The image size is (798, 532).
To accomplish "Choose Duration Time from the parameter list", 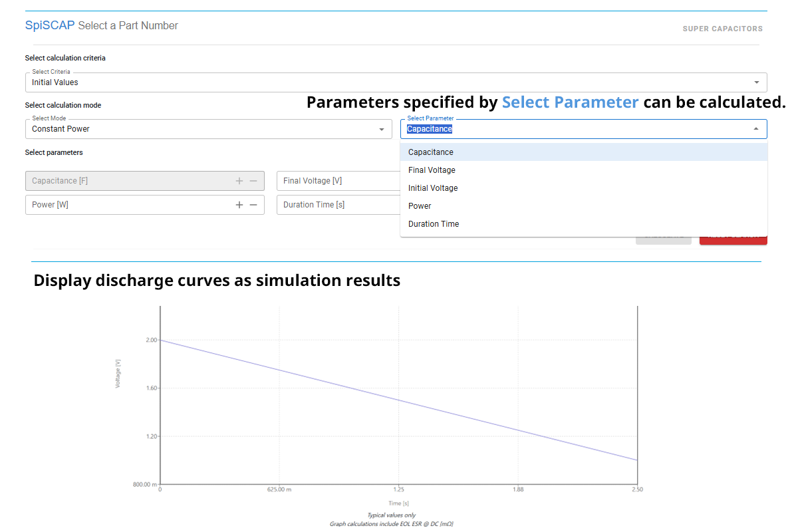I will (x=584, y=224).
